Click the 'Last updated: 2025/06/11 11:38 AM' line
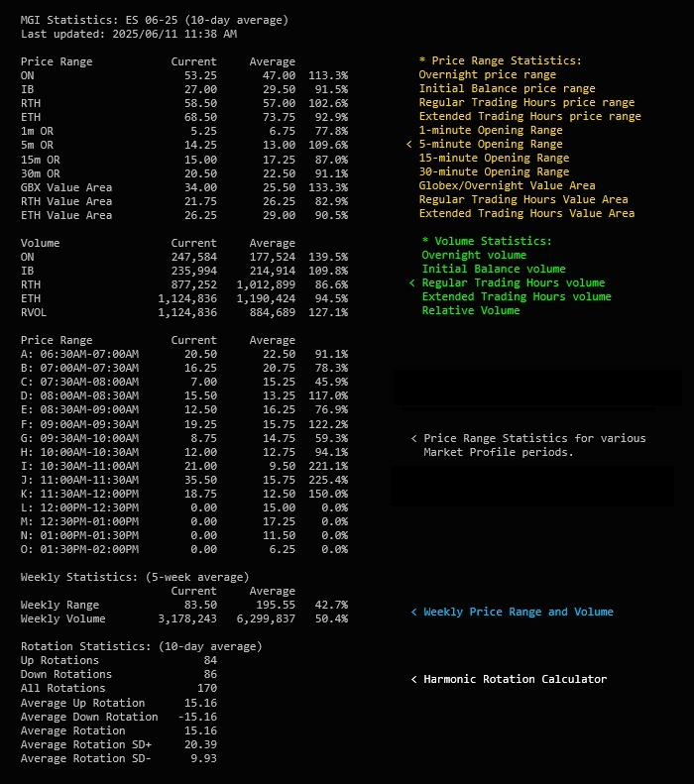This screenshot has height=784, width=694. click(129, 34)
